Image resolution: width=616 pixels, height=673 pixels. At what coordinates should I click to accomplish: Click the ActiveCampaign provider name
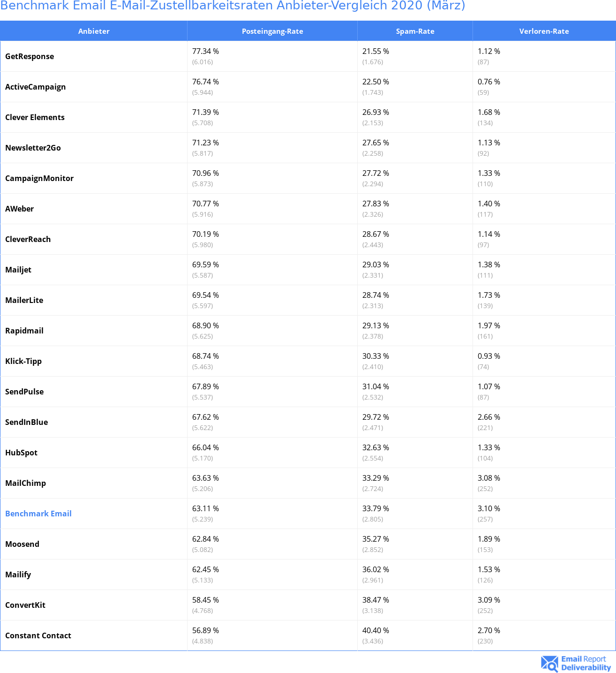[x=36, y=87]
